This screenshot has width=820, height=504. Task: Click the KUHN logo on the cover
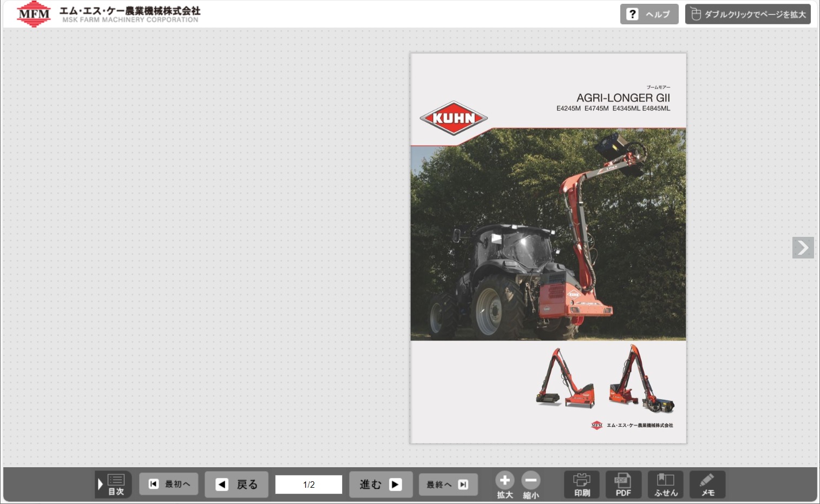coord(454,118)
